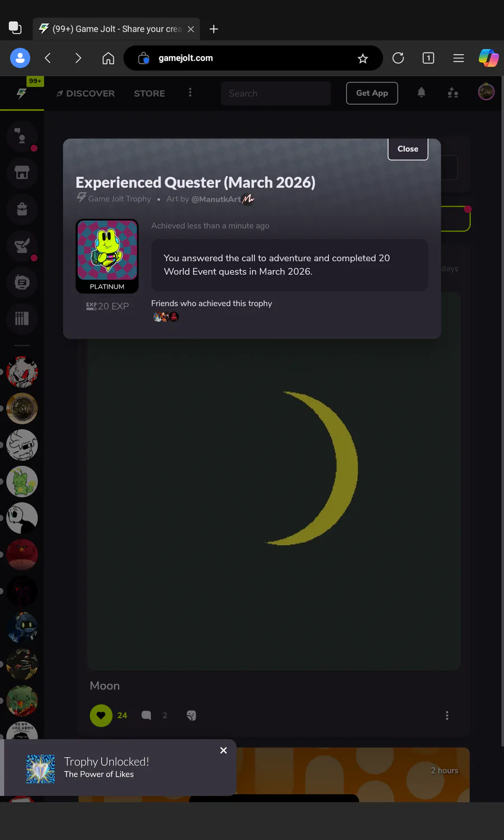504x840 pixels.
Task: Open the shop icon in sidebar
Action: (22, 172)
